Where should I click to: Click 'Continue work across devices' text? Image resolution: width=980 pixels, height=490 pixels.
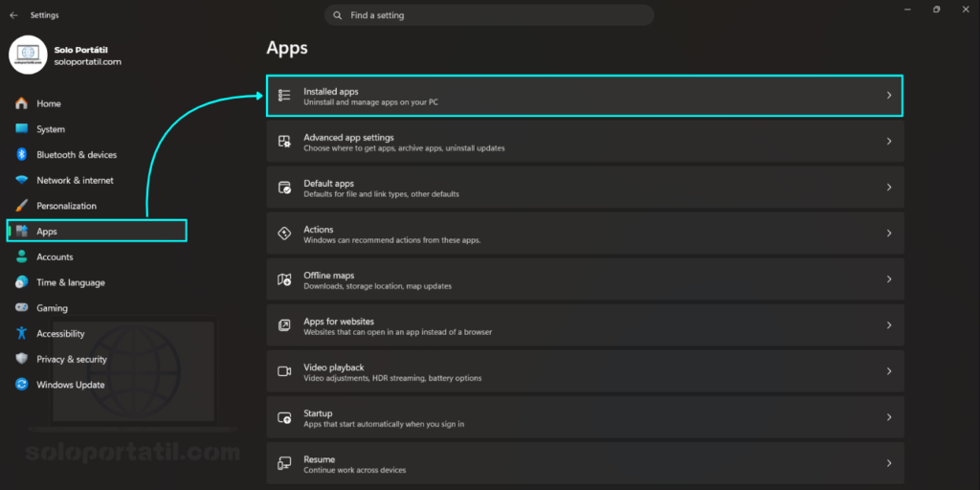(355, 470)
